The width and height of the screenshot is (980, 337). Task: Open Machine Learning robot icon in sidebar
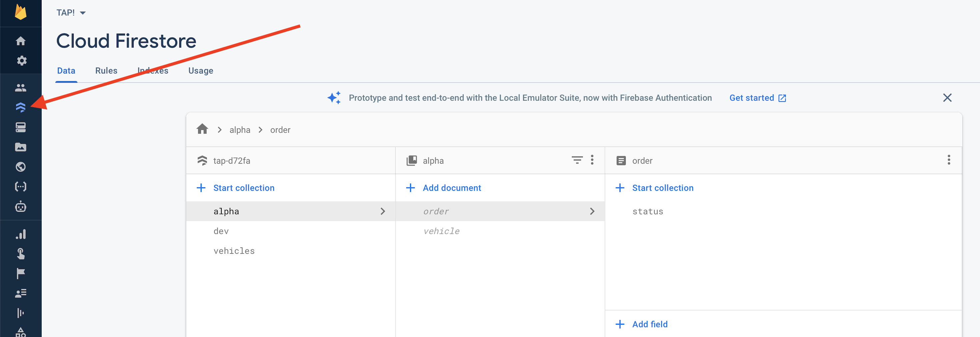tap(21, 206)
